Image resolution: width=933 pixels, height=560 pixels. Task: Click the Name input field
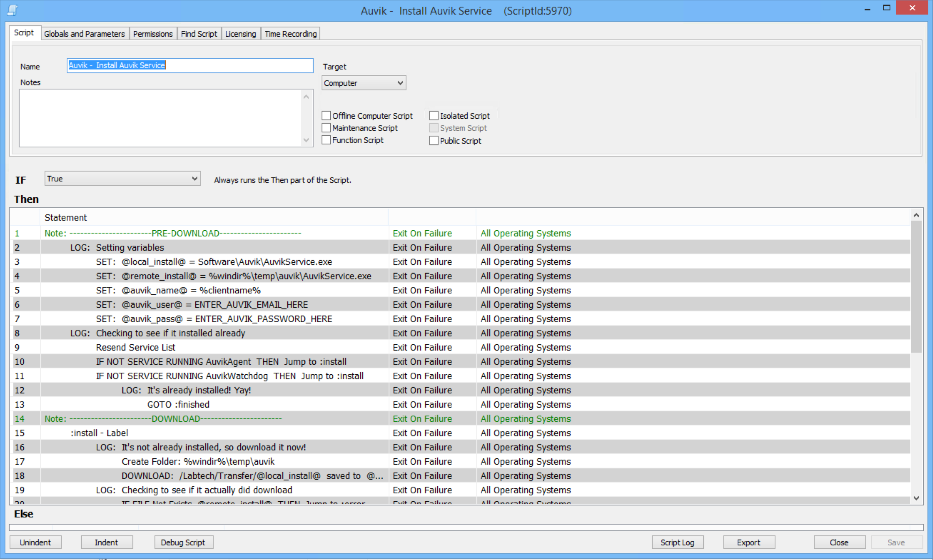click(x=190, y=65)
